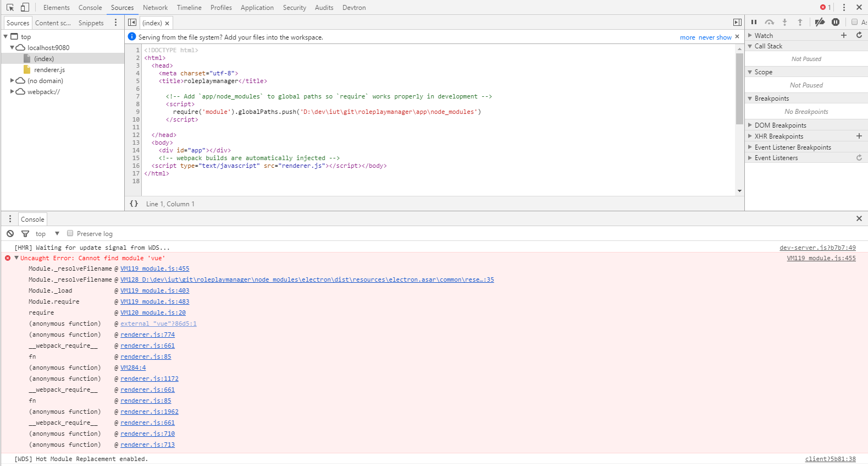Viewport: 868px width, 466px height.
Task: Open console filter icon
Action: 25,234
